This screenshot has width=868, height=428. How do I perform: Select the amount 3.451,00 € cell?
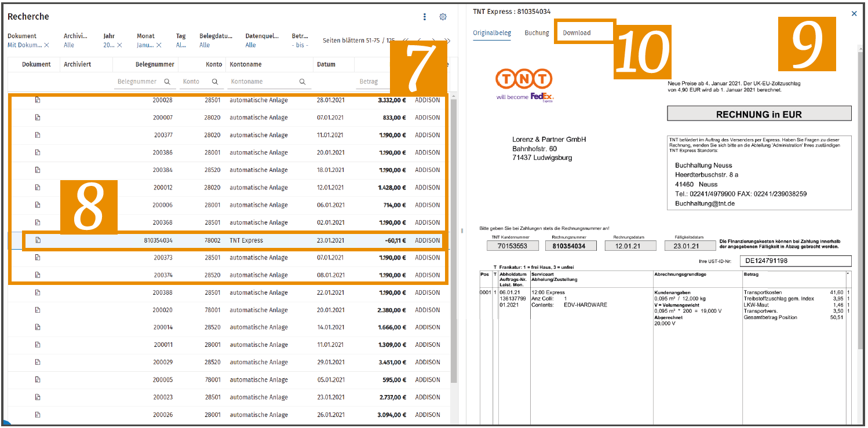pos(392,363)
